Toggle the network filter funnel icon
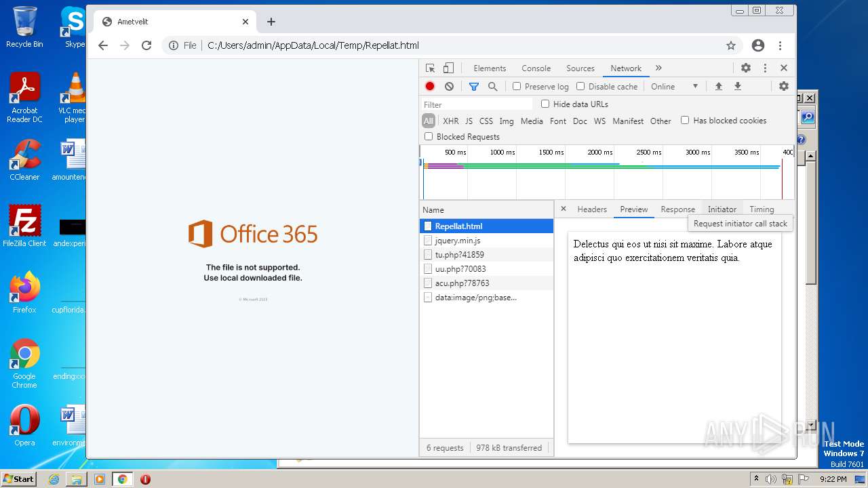This screenshot has height=488, width=868. pyautogui.click(x=474, y=87)
